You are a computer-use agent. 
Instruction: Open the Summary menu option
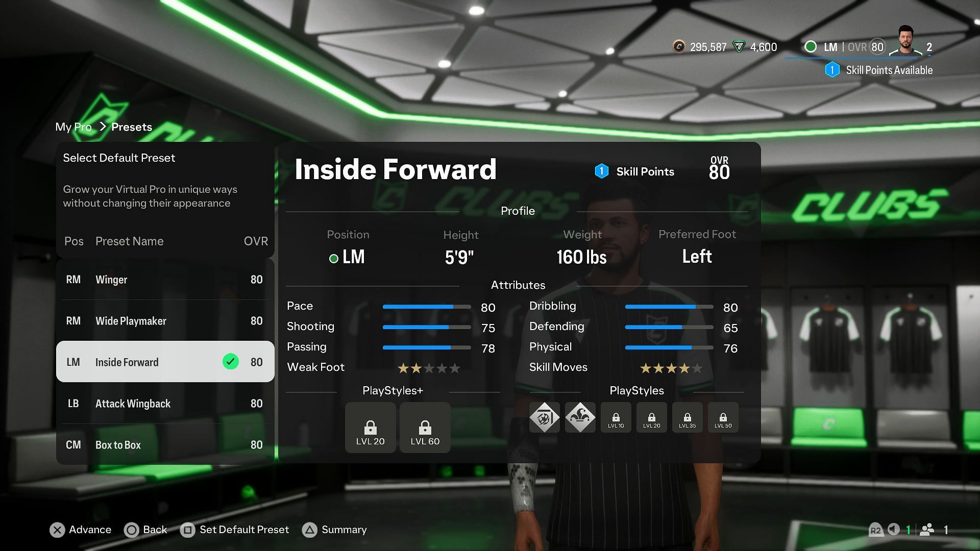345,530
